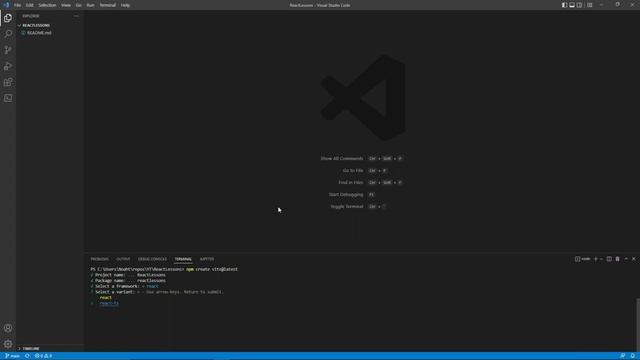Click the node terminal profile label
The height and width of the screenshot is (360, 640).
pos(583,259)
